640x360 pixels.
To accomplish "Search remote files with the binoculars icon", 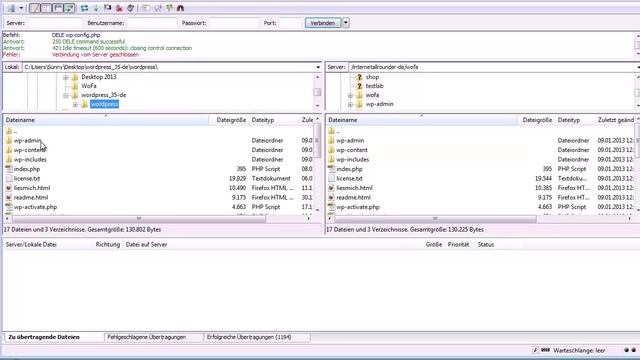I will 180,8.
